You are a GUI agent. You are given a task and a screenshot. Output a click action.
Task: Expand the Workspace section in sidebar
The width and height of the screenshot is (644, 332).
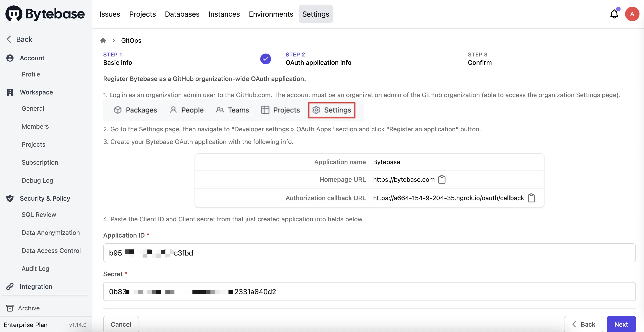[36, 92]
